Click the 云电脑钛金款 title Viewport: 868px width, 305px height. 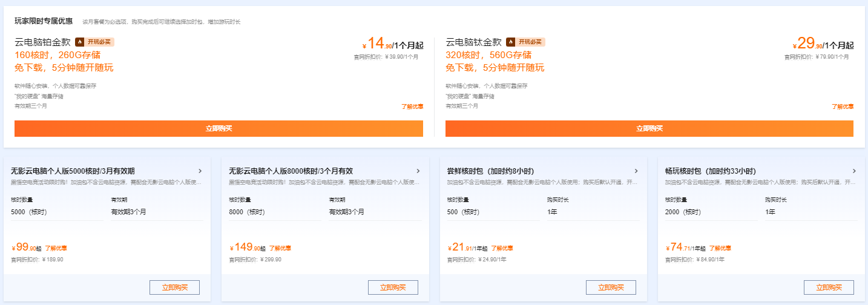(474, 42)
